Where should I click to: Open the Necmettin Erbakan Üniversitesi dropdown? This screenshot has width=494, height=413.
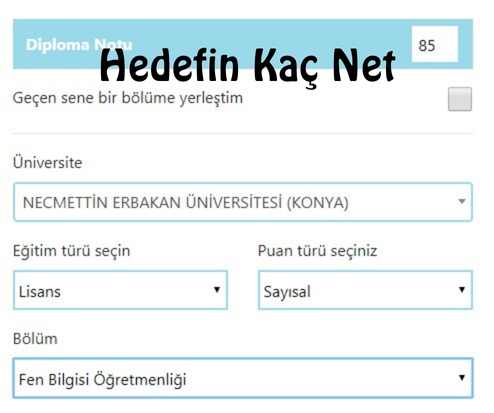click(243, 202)
